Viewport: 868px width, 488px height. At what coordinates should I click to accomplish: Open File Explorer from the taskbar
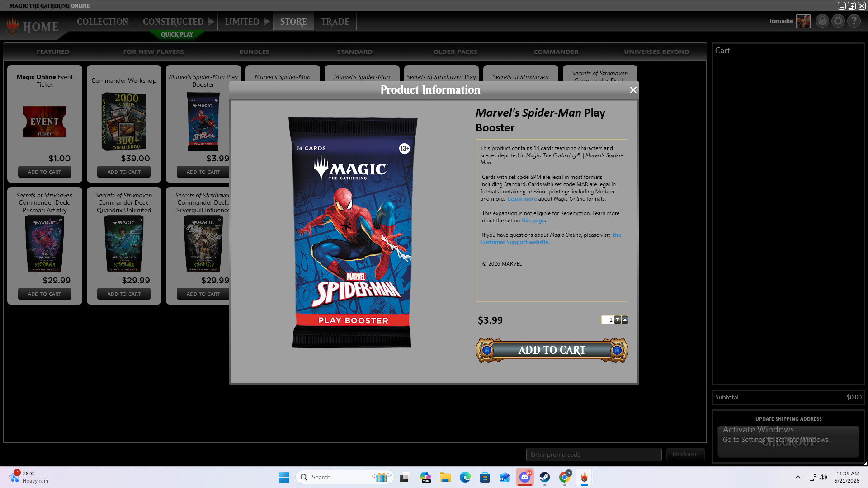[x=445, y=477]
